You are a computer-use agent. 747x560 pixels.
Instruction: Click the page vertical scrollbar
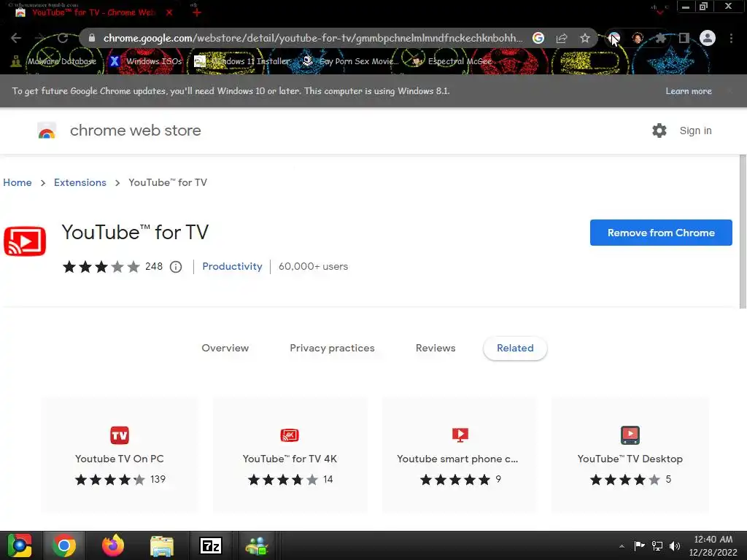(742, 232)
